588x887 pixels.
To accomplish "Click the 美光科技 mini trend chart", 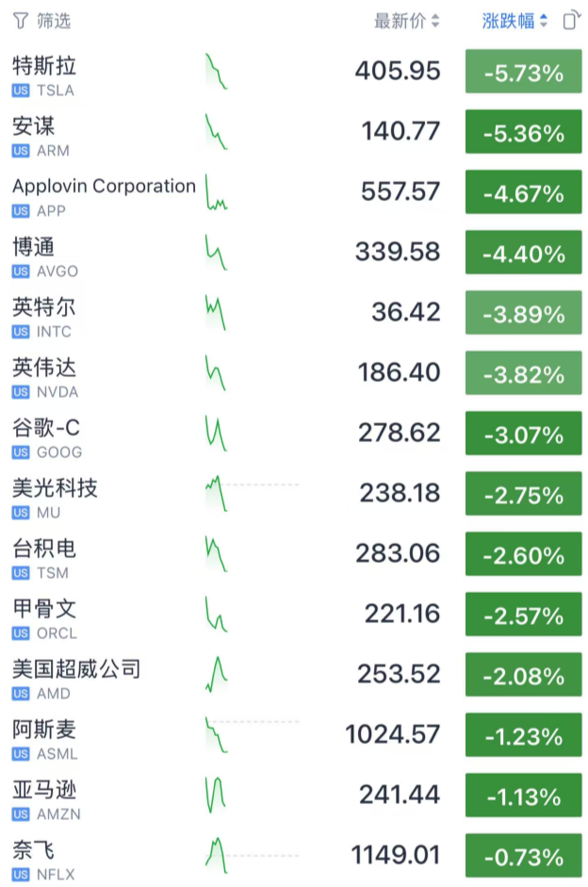I will pyautogui.click(x=217, y=494).
